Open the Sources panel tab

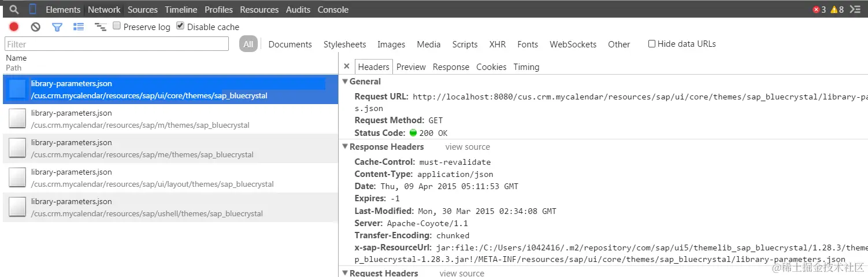tap(142, 9)
